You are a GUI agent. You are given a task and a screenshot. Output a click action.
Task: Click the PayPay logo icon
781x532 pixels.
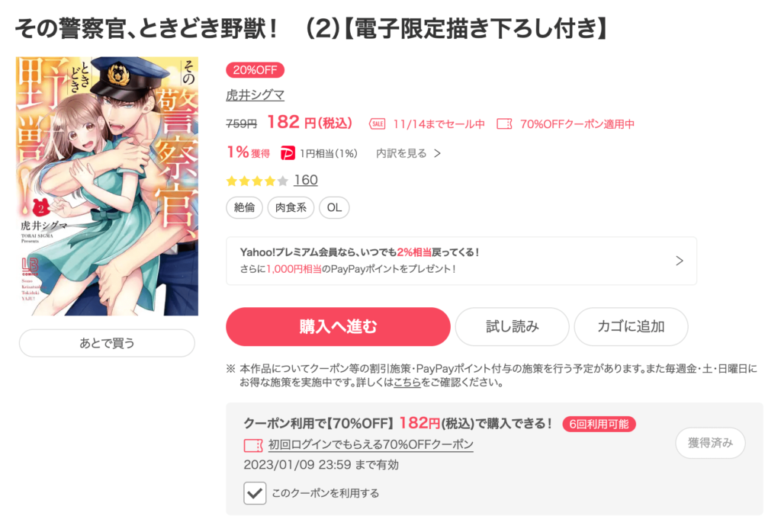click(x=288, y=153)
